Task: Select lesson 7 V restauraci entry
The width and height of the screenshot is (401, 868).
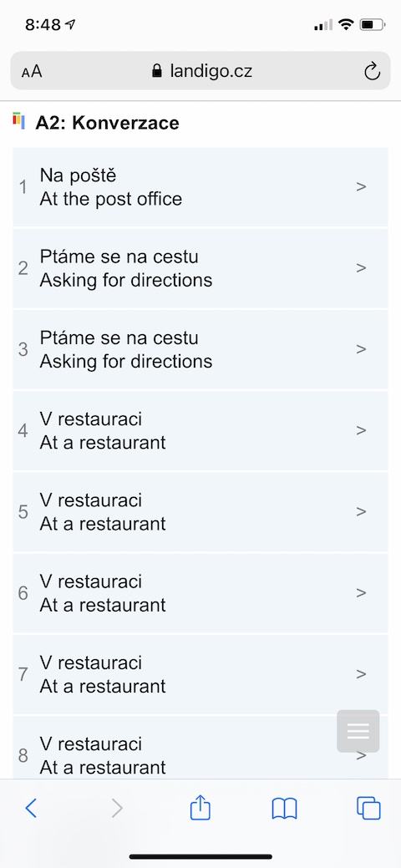Action: pos(200,673)
